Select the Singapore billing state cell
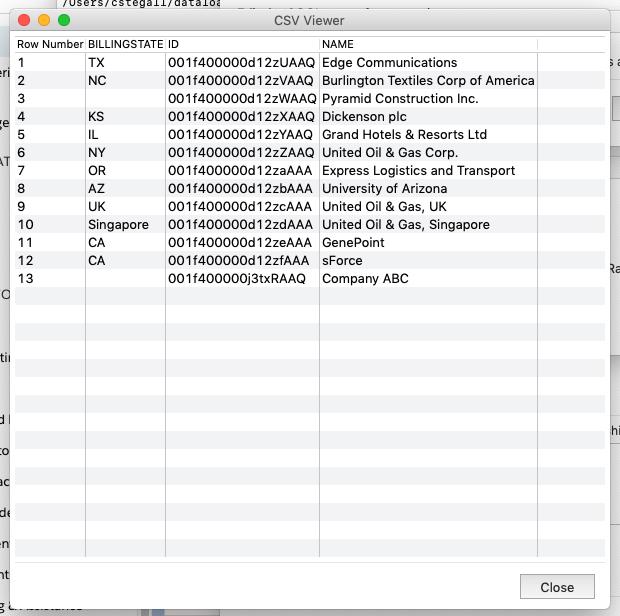 [x=125, y=225]
